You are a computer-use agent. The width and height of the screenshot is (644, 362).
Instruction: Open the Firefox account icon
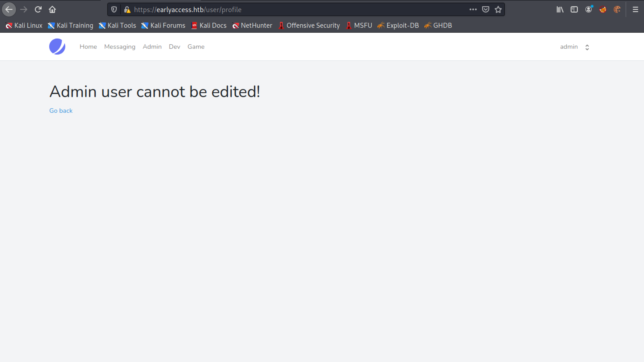[589, 9]
